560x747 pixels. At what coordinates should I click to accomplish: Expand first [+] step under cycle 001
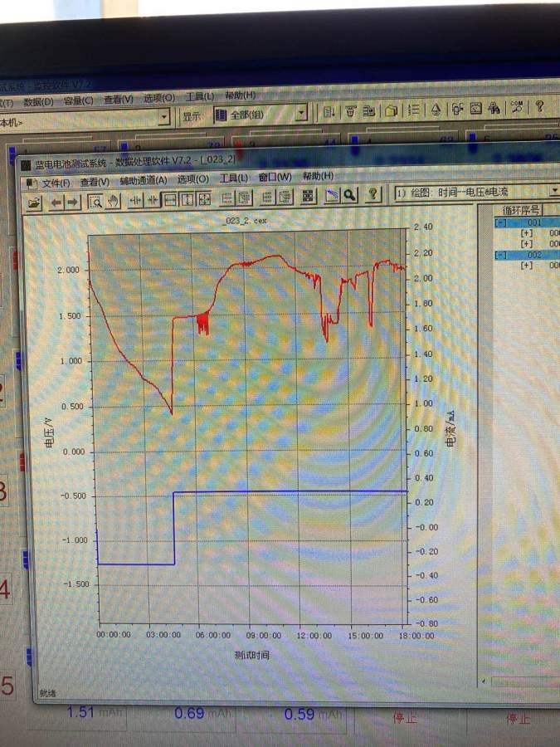click(526, 233)
